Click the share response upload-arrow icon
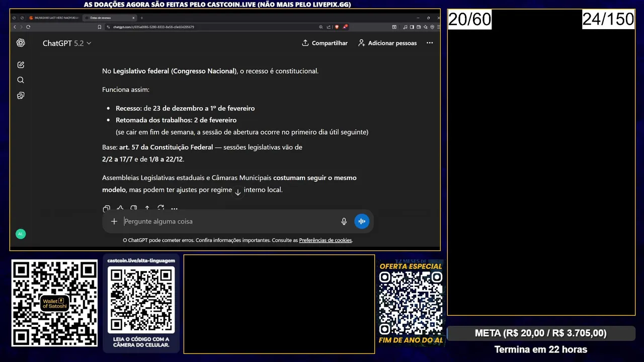Image resolution: width=644 pixels, height=362 pixels. pyautogui.click(x=147, y=208)
